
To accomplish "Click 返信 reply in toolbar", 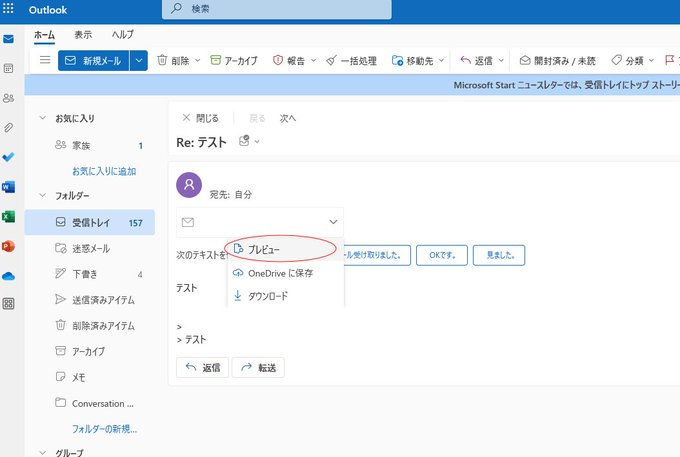I will click(x=477, y=60).
